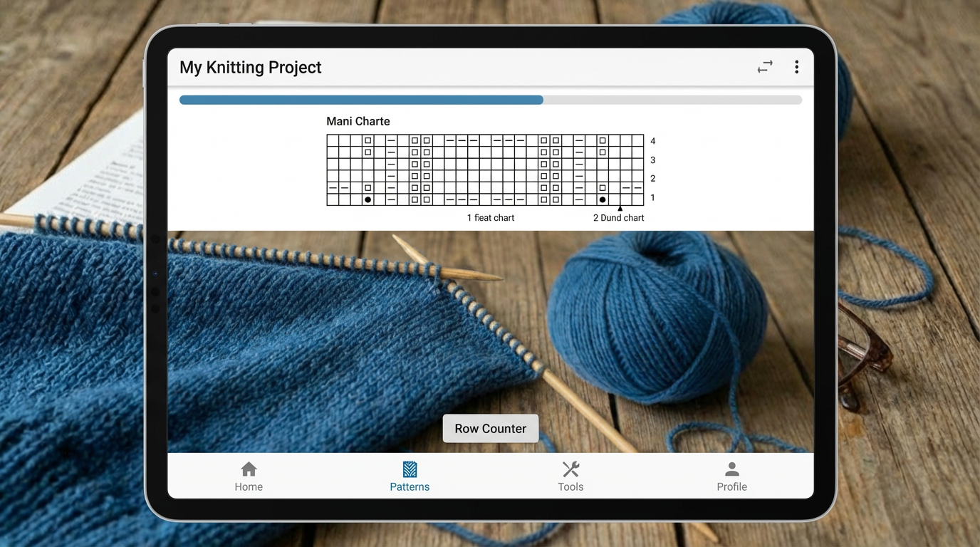The height and width of the screenshot is (547, 980).
Task: Click row number 2 beside the chart
Action: click(653, 179)
